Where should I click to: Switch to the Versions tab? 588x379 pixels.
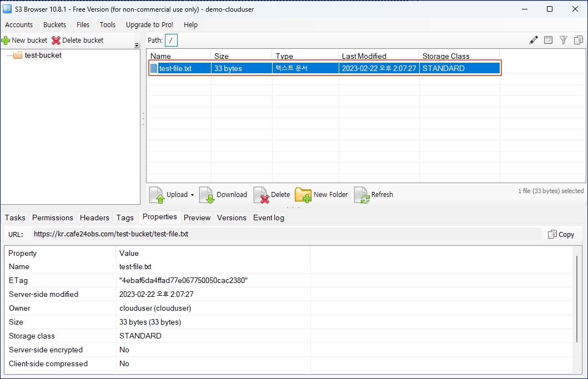231,218
